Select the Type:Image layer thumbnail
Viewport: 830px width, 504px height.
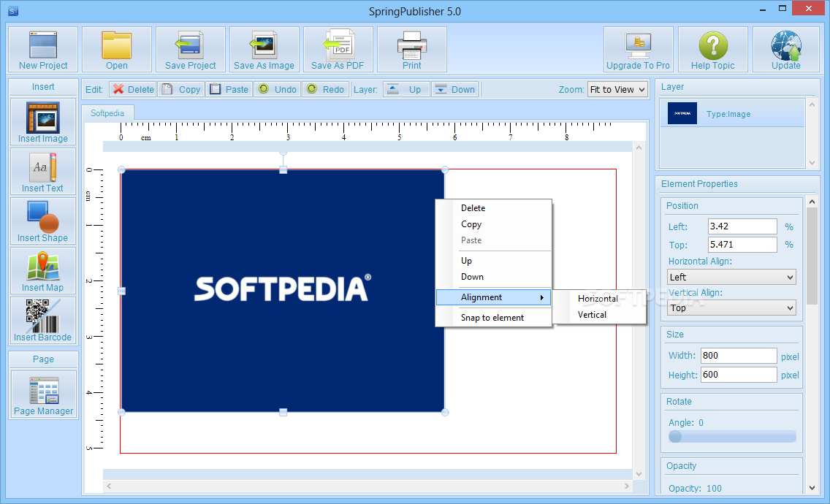(x=682, y=114)
